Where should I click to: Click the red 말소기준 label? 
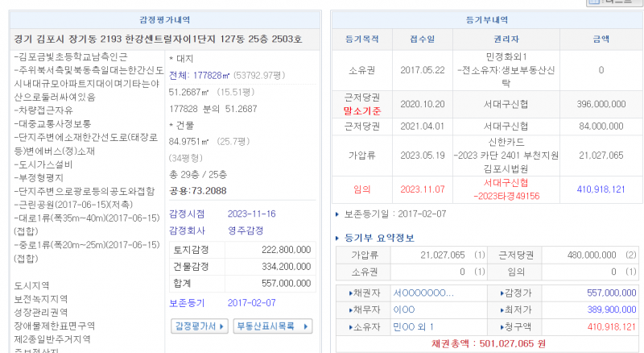(x=361, y=110)
